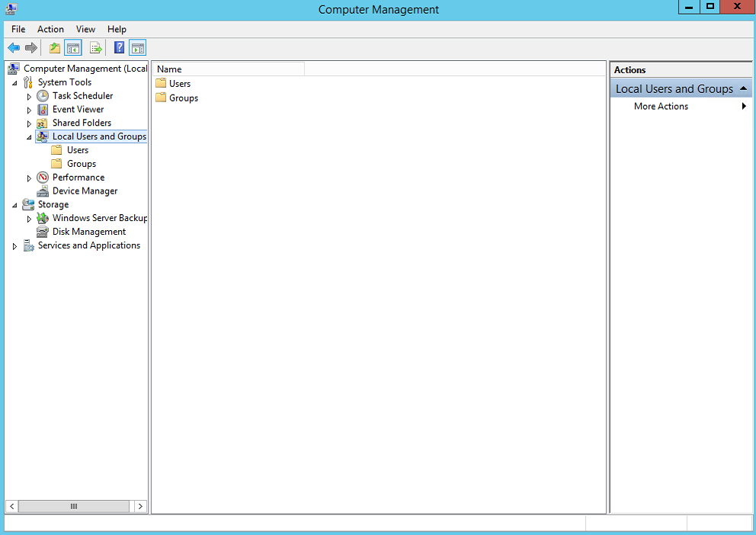Click the More Actions link
This screenshot has width=756, height=535.
click(661, 106)
